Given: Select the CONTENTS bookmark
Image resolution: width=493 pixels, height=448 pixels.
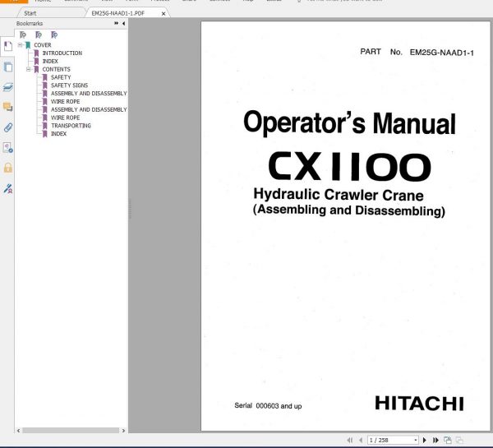Looking at the screenshot, I should tap(56, 69).
